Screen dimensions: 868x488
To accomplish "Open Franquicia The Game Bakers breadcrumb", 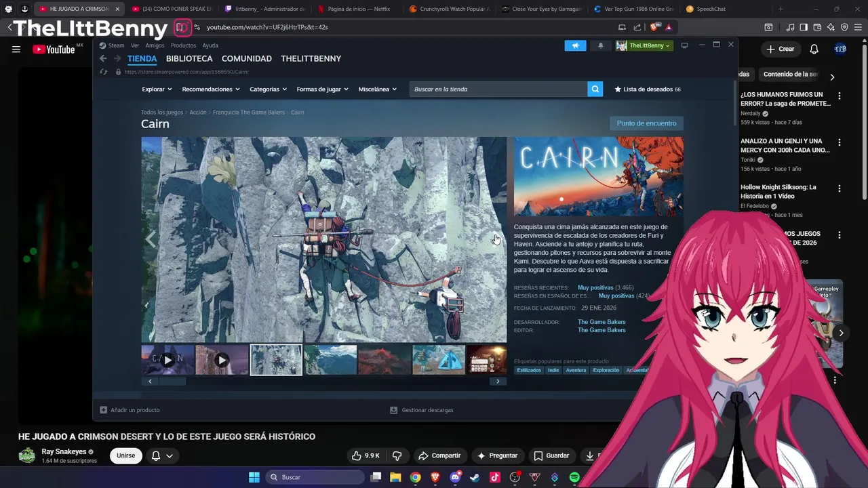I will [249, 113].
